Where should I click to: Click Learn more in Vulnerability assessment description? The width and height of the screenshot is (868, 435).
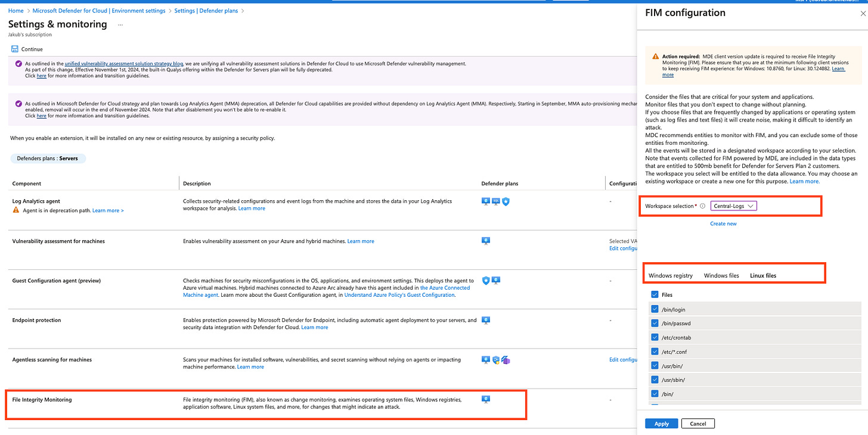point(361,241)
